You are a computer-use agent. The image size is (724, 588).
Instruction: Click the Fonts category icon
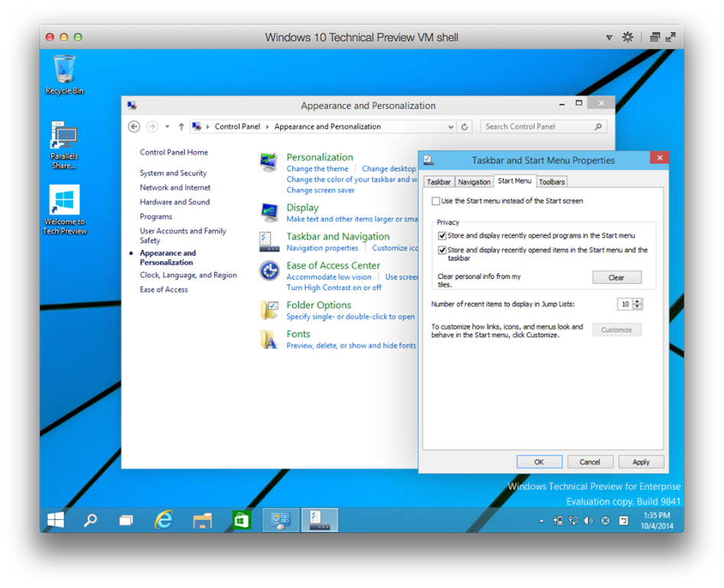coord(269,339)
